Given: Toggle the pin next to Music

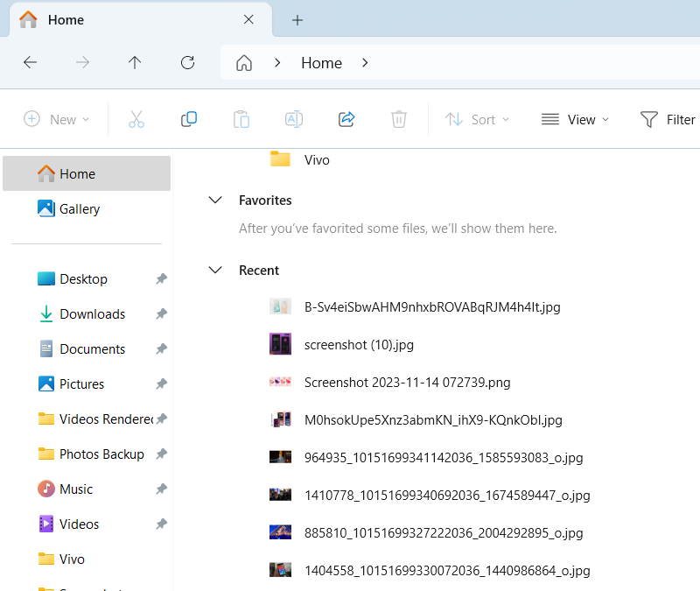Looking at the screenshot, I should 161,489.
